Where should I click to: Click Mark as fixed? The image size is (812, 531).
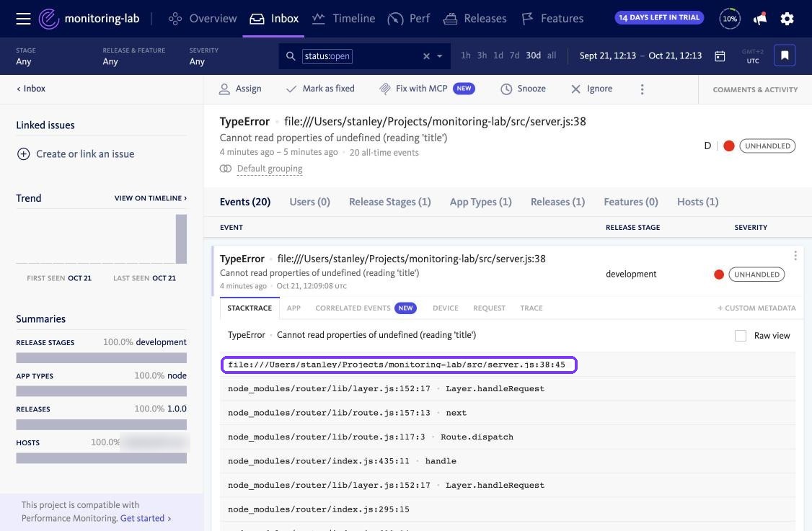(x=320, y=89)
